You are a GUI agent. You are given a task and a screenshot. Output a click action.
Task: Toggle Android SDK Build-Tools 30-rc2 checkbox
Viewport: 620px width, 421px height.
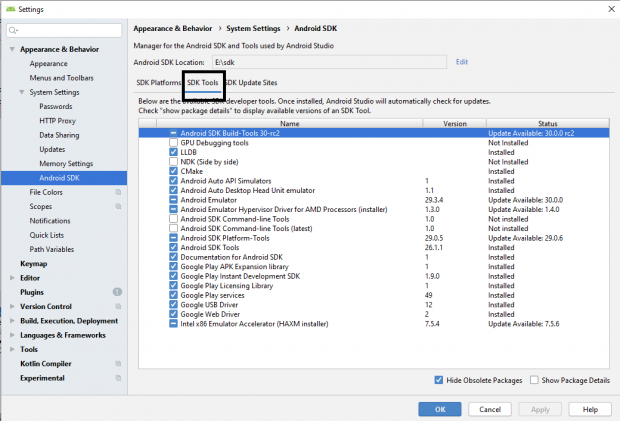tap(173, 133)
